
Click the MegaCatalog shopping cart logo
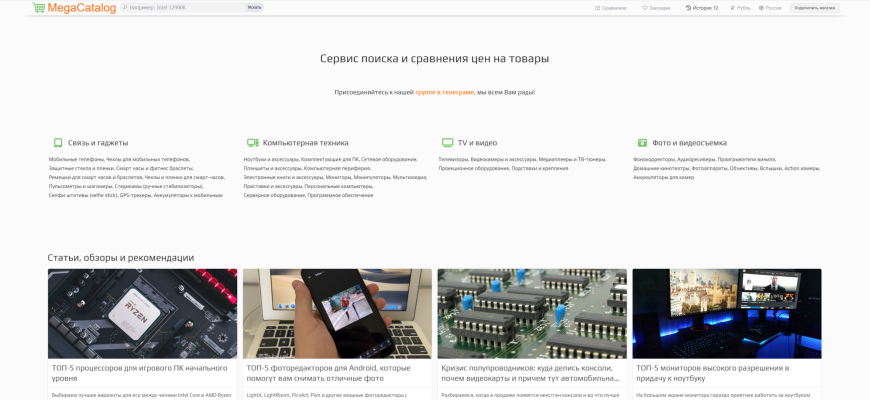point(74,8)
